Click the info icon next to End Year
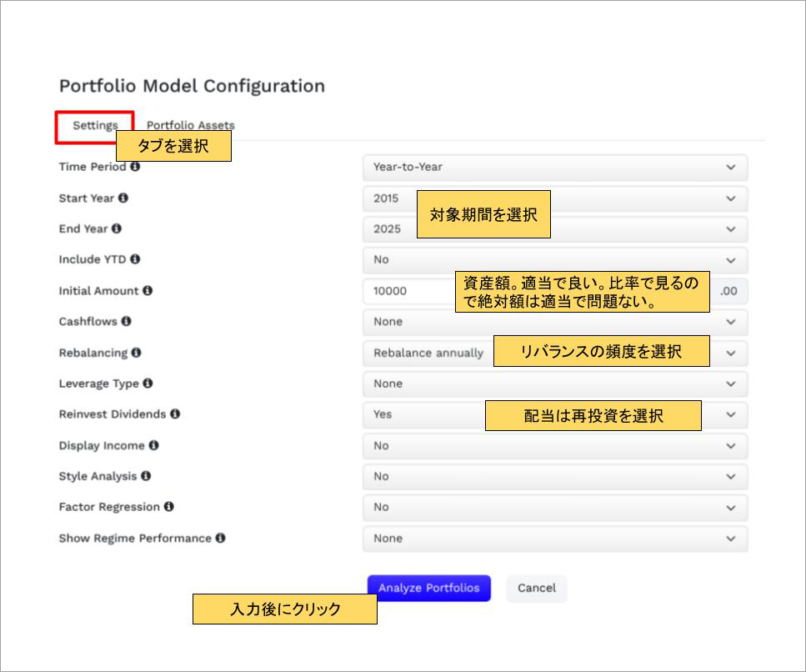806x672 pixels. tap(117, 228)
